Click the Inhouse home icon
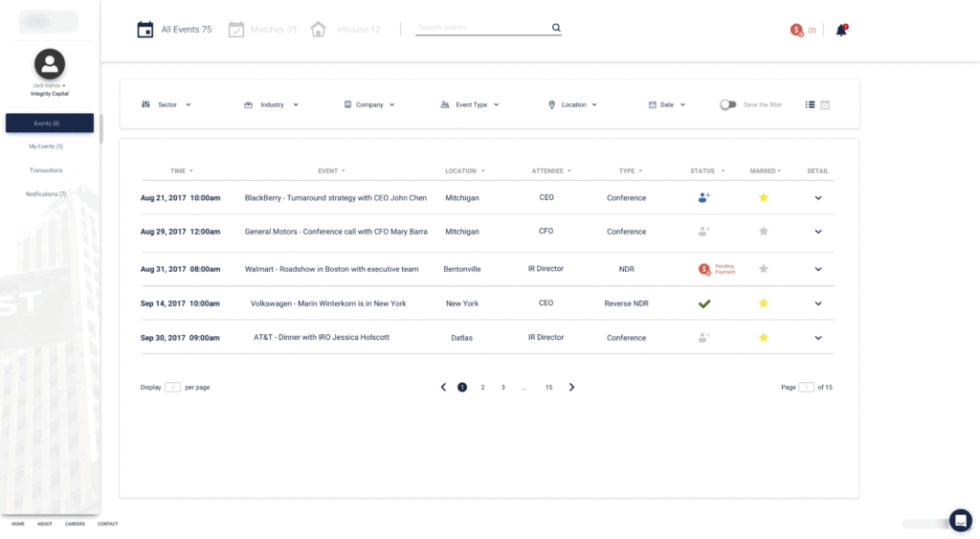Image resolution: width=980 pixels, height=539 pixels. pyautogui.click(x=318, y=30)
